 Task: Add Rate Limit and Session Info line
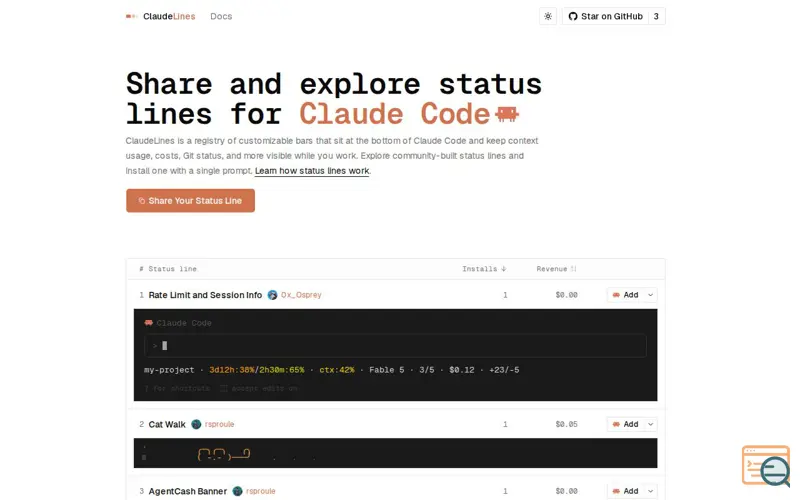[626, 295]
